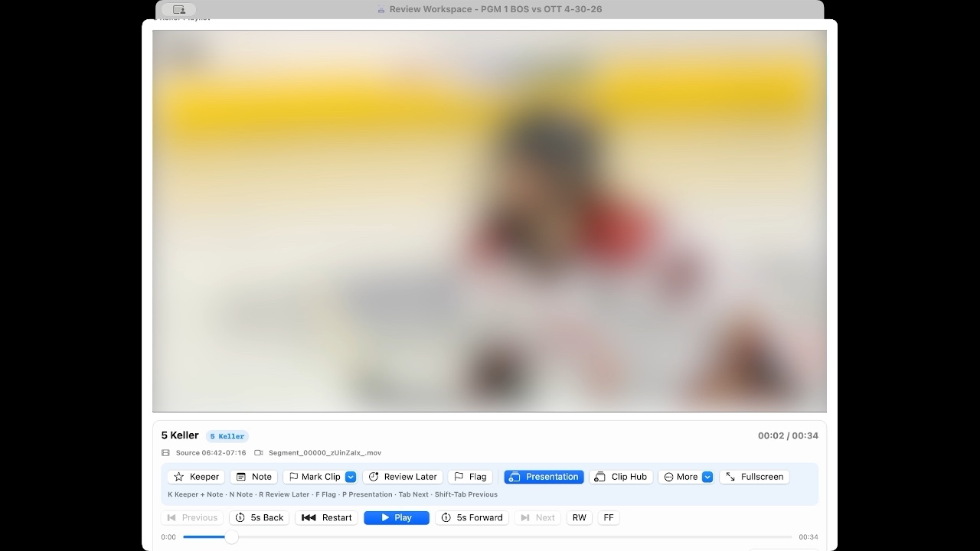Image resolution: width=980 pixels, height=551 pixels.
Task: Set clip to Review Later
Action: [x=403, y=477]
